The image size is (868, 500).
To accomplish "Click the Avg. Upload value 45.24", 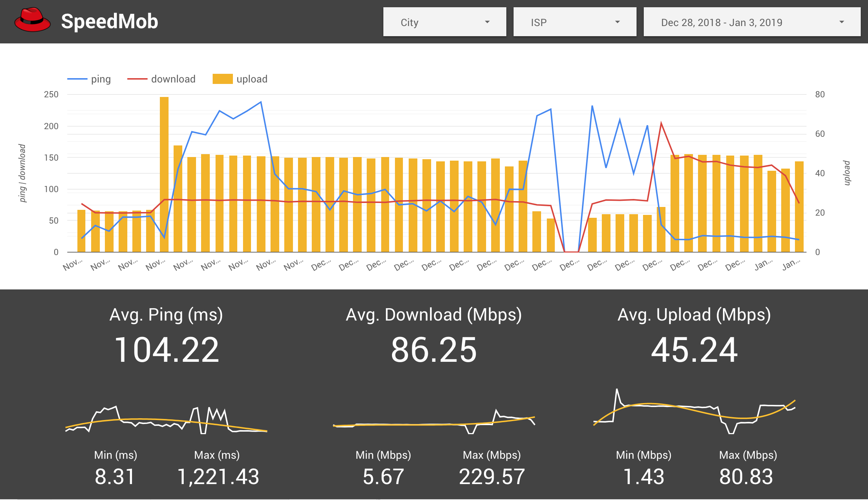I will [x=694, y=350].
